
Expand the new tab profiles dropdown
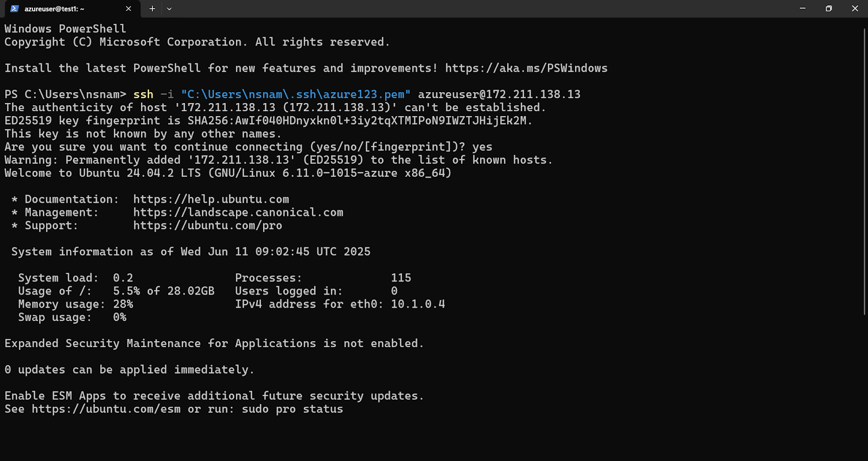[169, 9]
